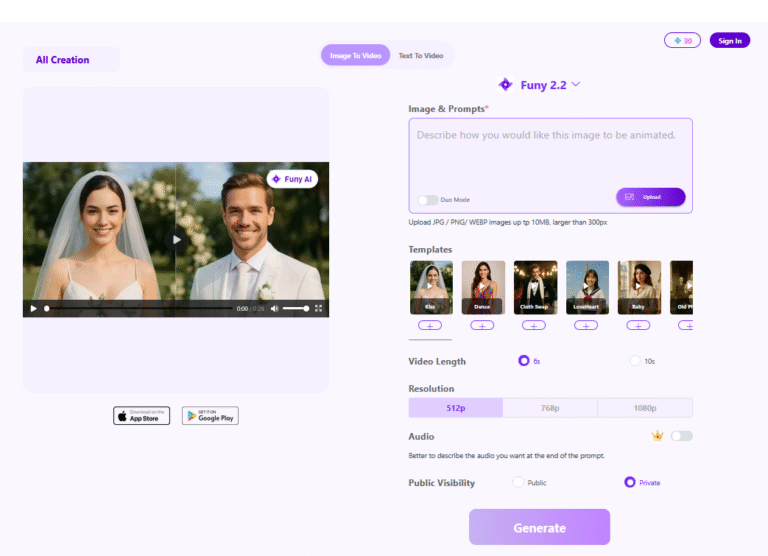Image resolution: width=768 pixels, height=556 pixels.
Task: Preview the Cloth Swap template thumbnail
Action: click(535, 287)
